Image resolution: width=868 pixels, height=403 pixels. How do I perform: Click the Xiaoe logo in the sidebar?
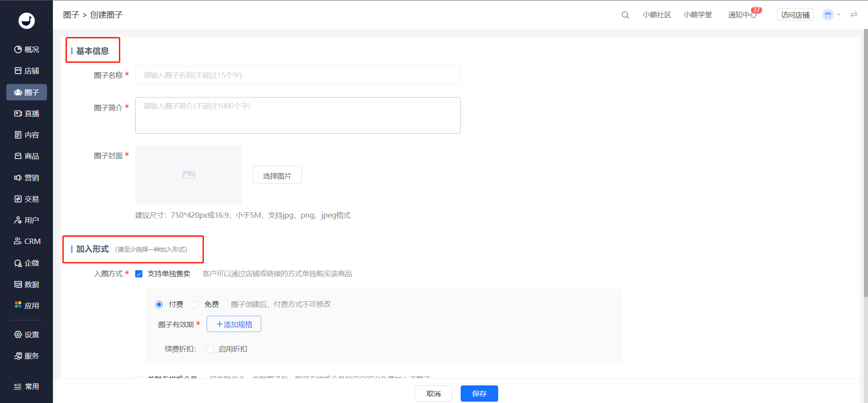[27, 20]
